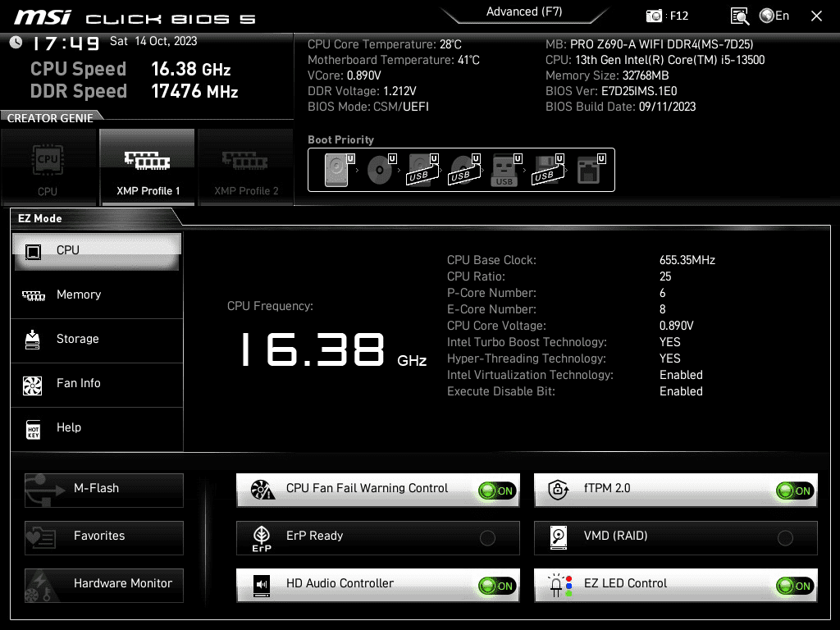The width and height of the screenshot is (840, 630).
Task: Enable XMP Profile 2
Action: click(x=245, y=167)
